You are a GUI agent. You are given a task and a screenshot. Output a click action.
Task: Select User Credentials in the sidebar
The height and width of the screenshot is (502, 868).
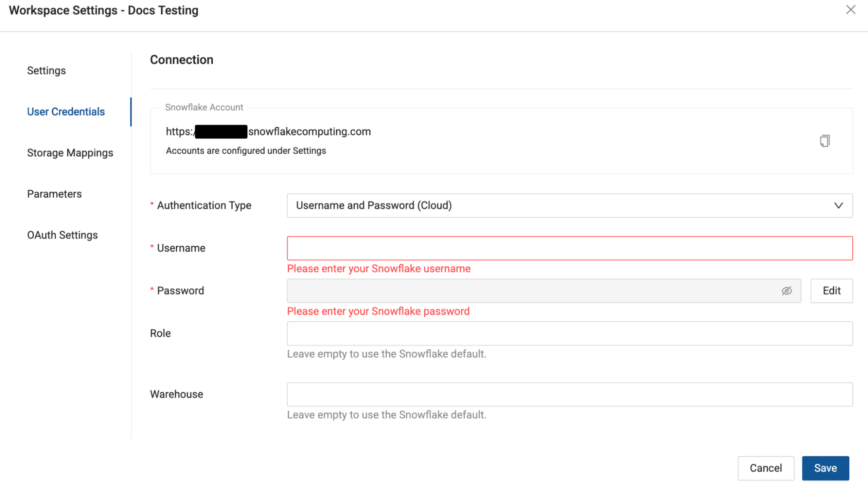coord(66,111)
